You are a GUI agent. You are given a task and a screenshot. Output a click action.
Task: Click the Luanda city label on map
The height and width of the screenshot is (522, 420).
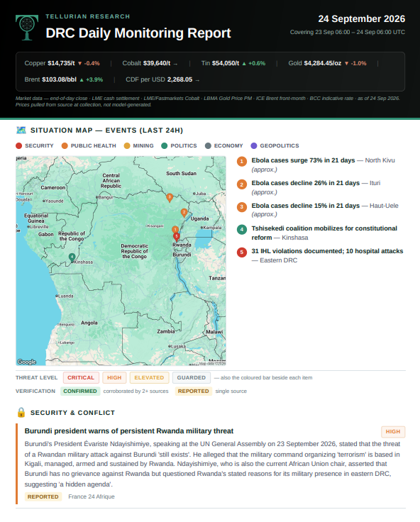[x=66, y=296]
